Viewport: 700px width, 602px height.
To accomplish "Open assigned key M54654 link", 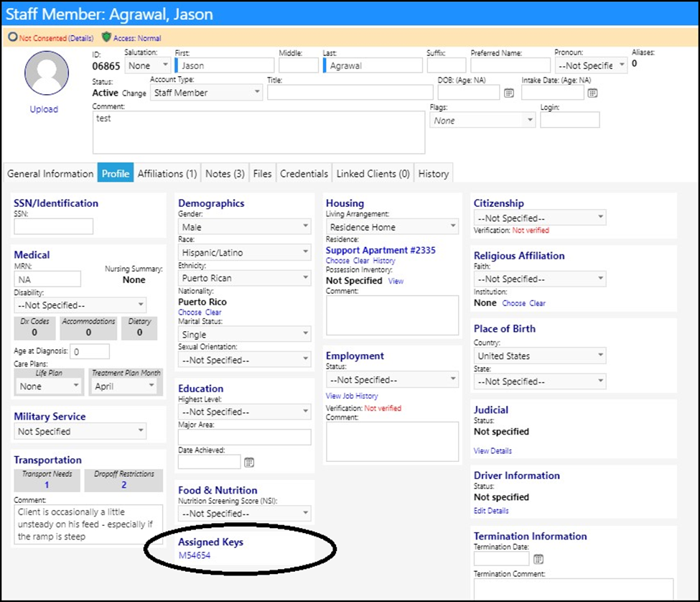I will [x=195, y=555].
